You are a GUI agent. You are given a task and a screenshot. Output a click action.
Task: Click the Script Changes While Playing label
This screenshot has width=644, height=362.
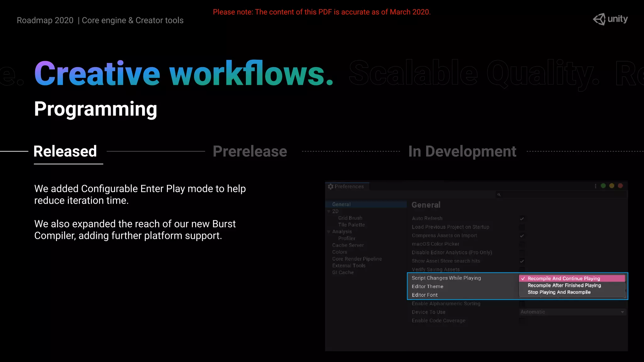click(446, 278)
